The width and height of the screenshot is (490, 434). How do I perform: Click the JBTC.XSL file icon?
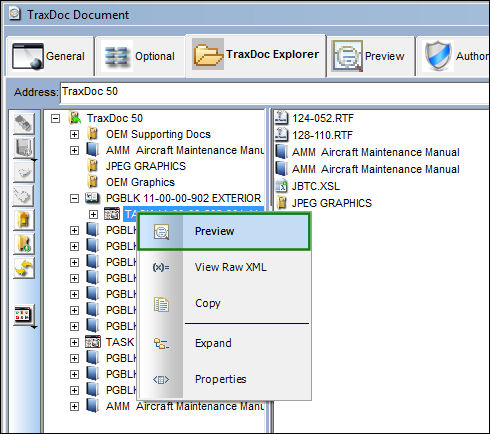coord(281,186)
